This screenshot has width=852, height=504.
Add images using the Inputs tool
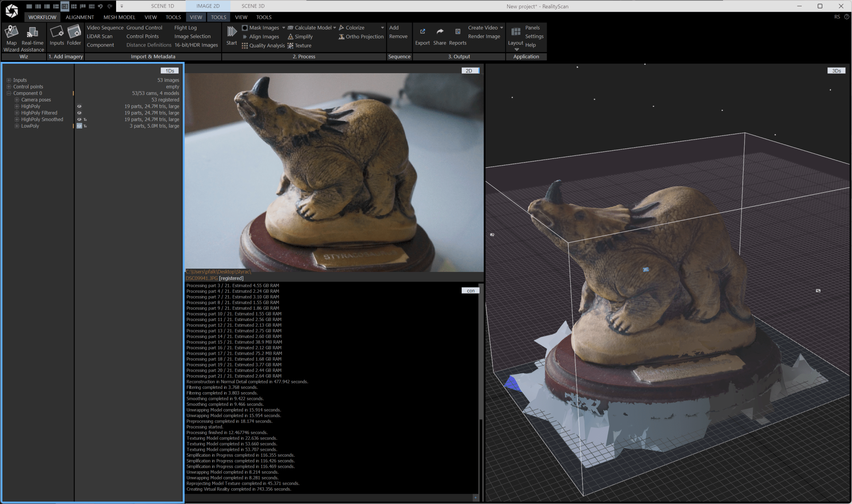[x=57, y=35]
